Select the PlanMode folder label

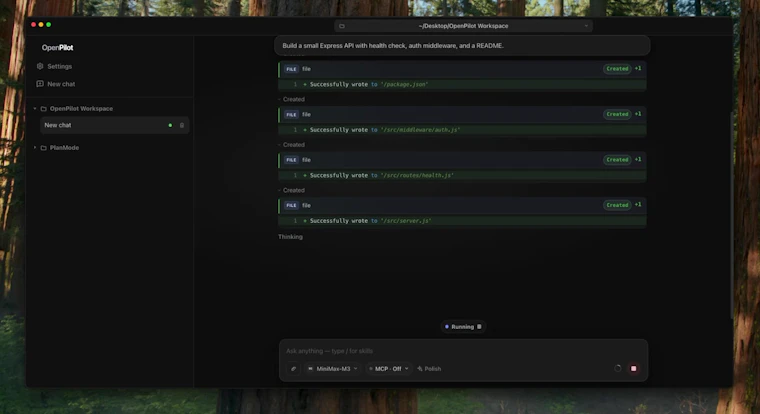[64, 147]
